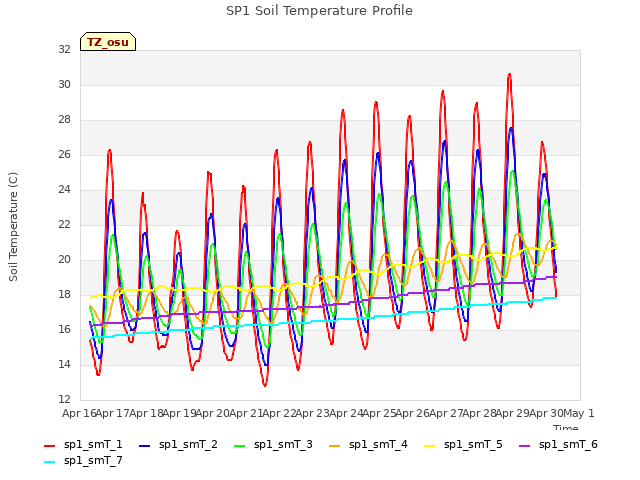This screenshot has width=640, height=480.
Task: Toggle the sp1_smT_2 legend entry
Action: [178, 444]
